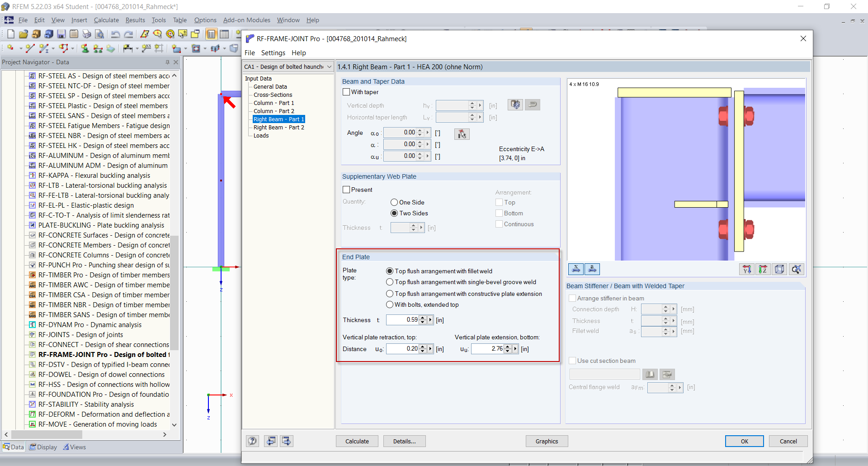The image size is (868, 466).
Task: Show view in Z direction
Action: tap(763, 269)
